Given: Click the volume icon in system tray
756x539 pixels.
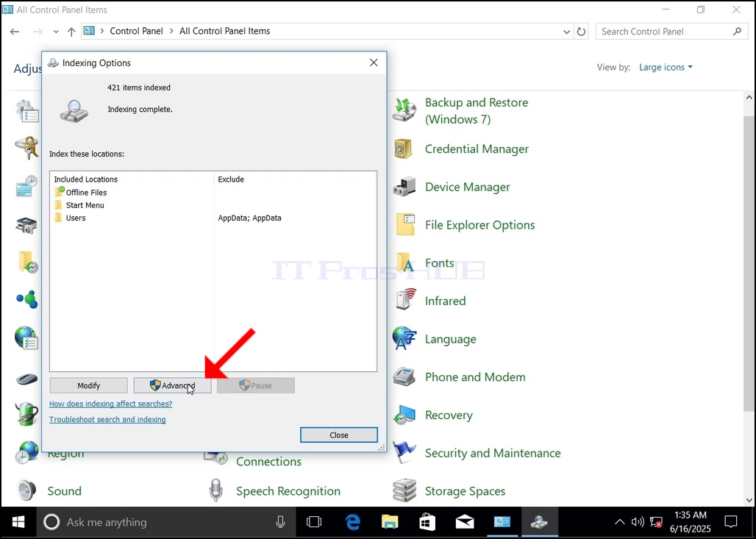Looking at the screenshot, I should [x=638, y=522].
